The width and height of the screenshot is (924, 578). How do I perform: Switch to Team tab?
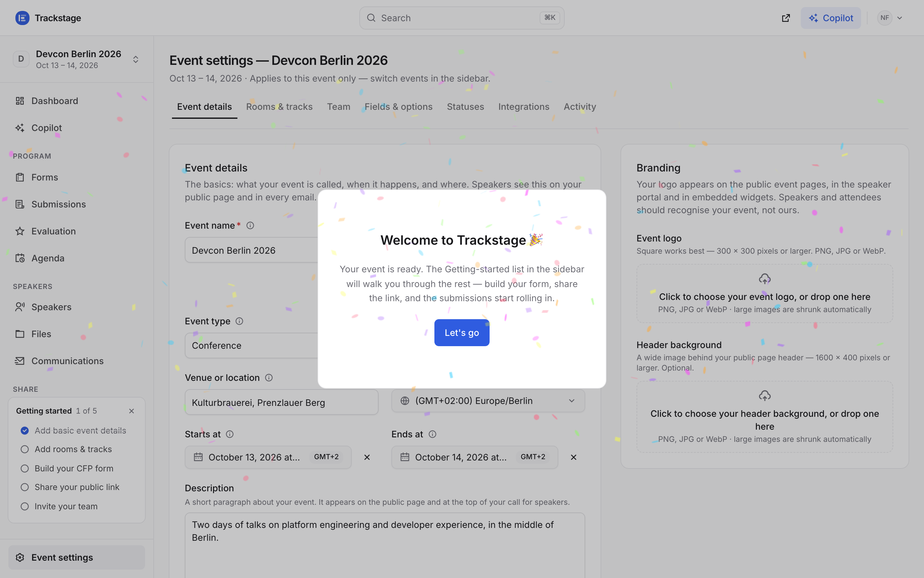(x=338, y=107)
